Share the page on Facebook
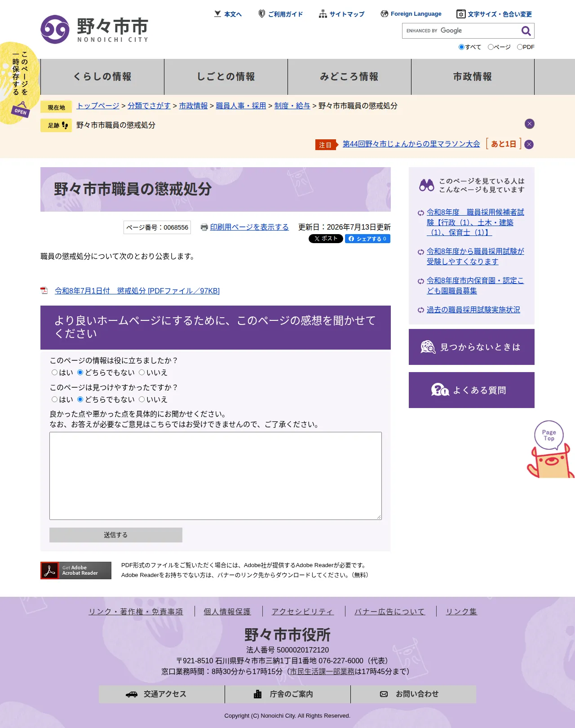The height and width of the screenshot is (728, 575). (367, 239)
